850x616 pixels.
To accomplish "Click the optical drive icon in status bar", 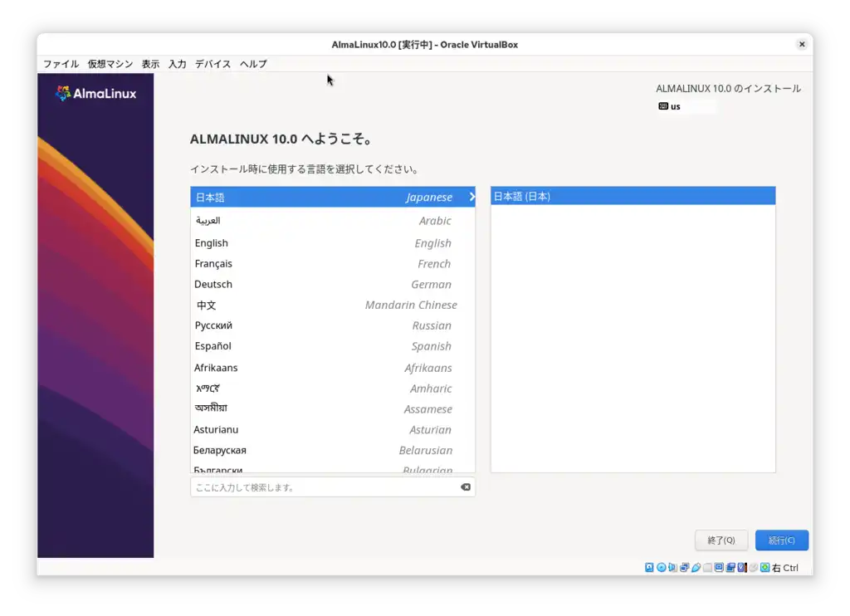I will click(661, 567).
